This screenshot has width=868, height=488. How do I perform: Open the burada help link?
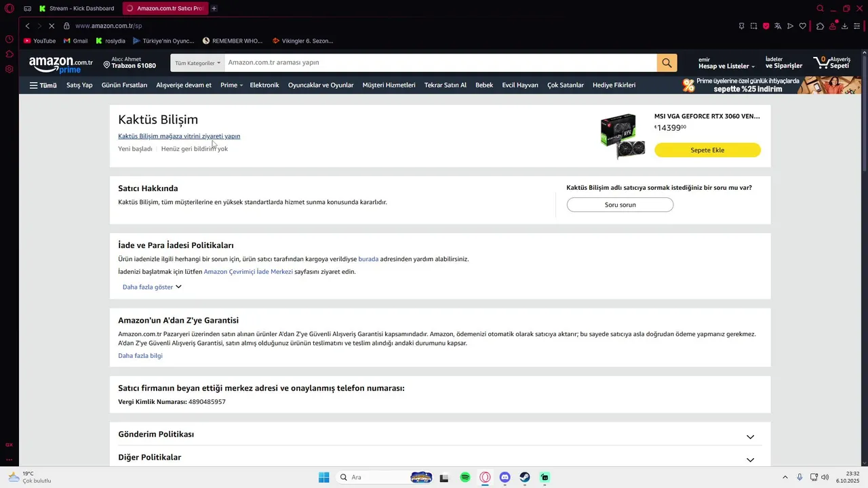tap(368, 259)
